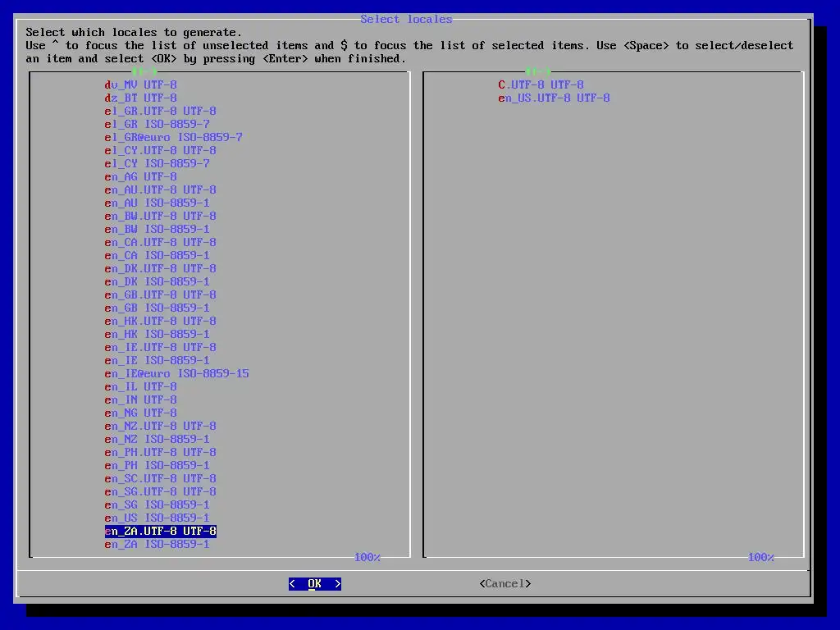Click the en_IN UTF-8 locale
Image resolution: width=840 pixels, height=630 pixels.
141,399
